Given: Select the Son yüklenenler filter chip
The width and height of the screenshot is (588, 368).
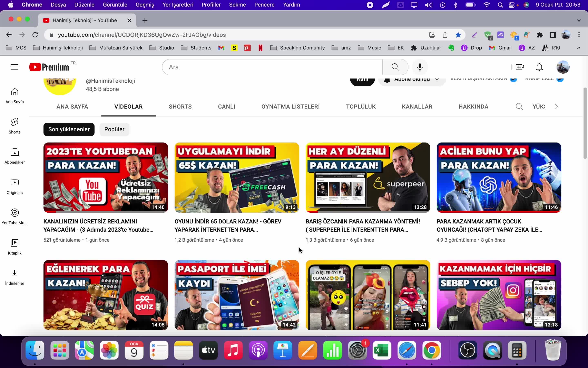Looking at the screenshot, I should pos(69,129).
